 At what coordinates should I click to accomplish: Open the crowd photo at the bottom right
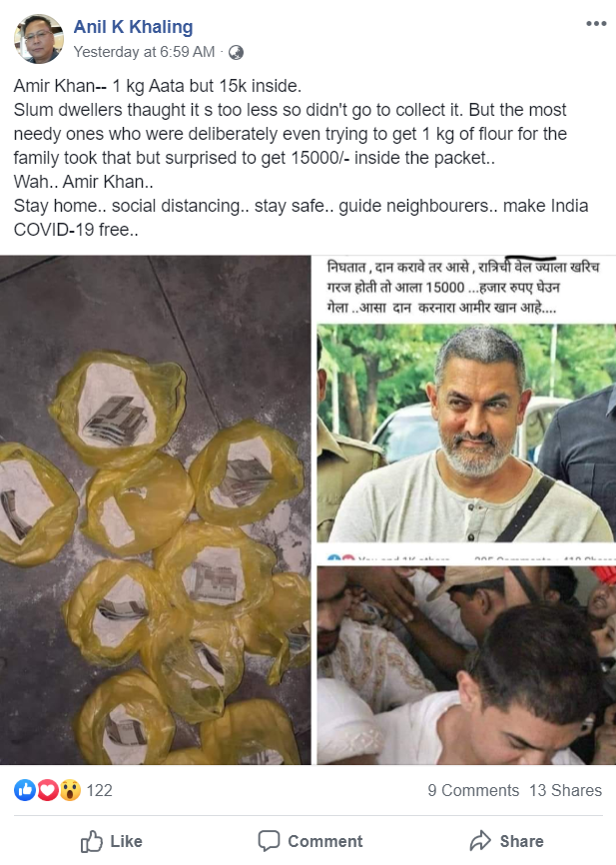[x=466, y=665]
